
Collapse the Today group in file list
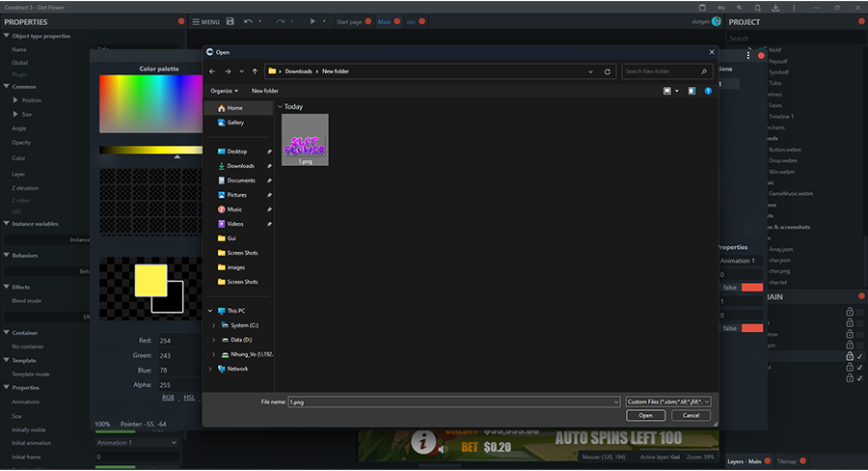[x=280, y=107]
